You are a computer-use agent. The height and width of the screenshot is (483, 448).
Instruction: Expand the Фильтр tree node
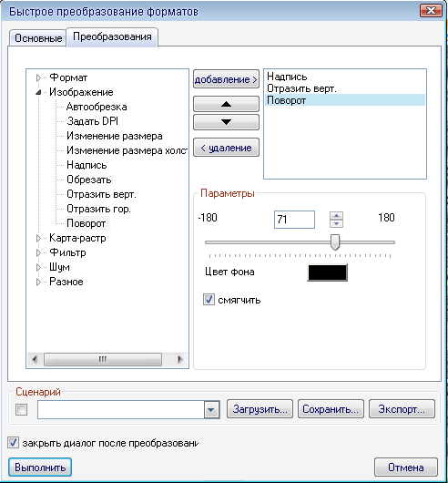[x=38, y=253]
